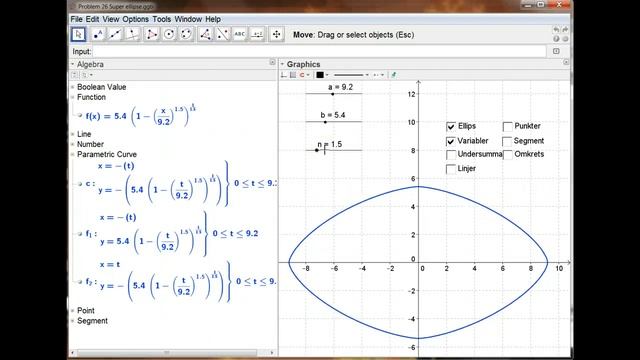This screenshot has height=360, width=640.
Task: Select the Move tool
Action: pyautogui.click(x=78, y=35)
